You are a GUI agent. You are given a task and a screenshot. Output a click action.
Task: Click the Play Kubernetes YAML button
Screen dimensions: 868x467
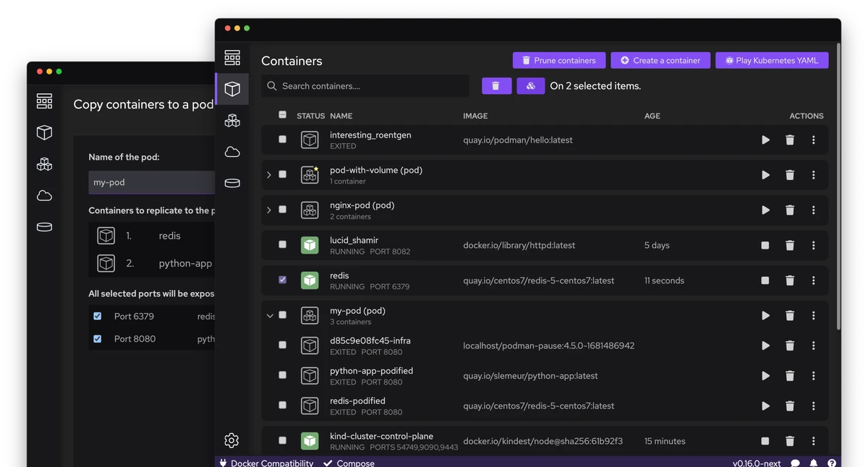pyautogui.click(x=771, y=60)
